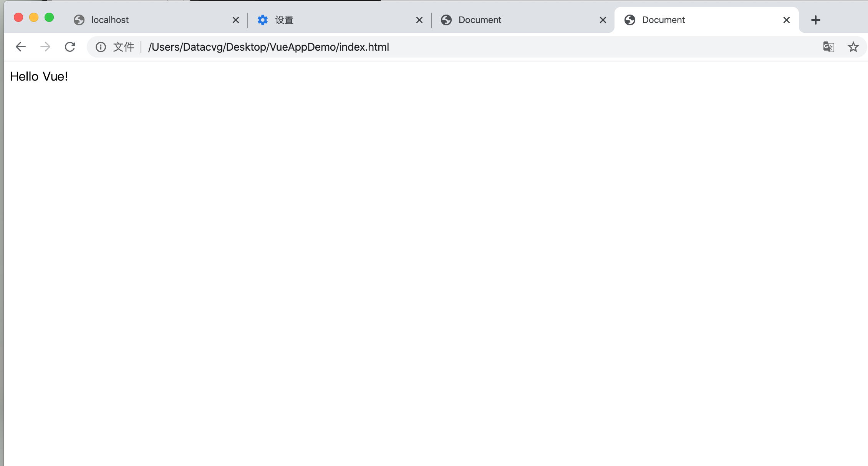This screenshot has height=466, width=868.
Task: Open a new tab with the plus button
Action: [x=815, y=20]
